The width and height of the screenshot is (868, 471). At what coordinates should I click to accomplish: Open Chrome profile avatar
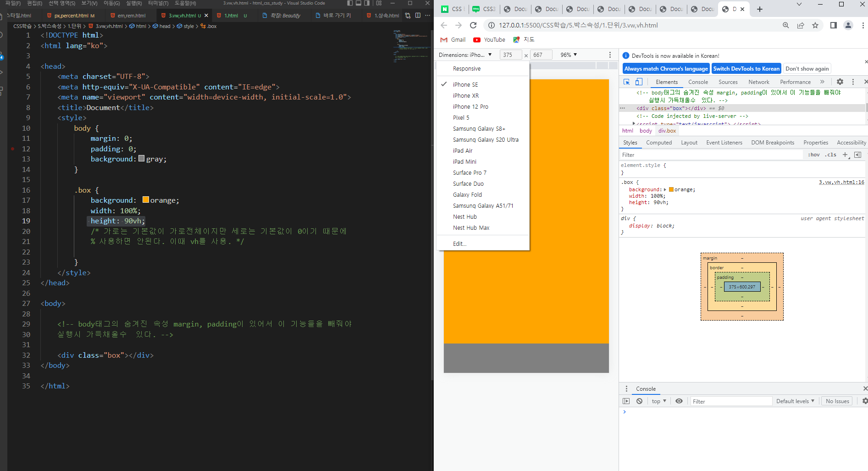click(x=848, y=25)
